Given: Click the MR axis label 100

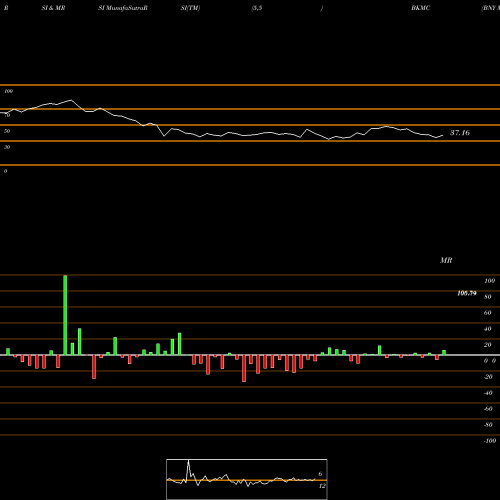Looking at the screenshot, I should coord(489,281).
